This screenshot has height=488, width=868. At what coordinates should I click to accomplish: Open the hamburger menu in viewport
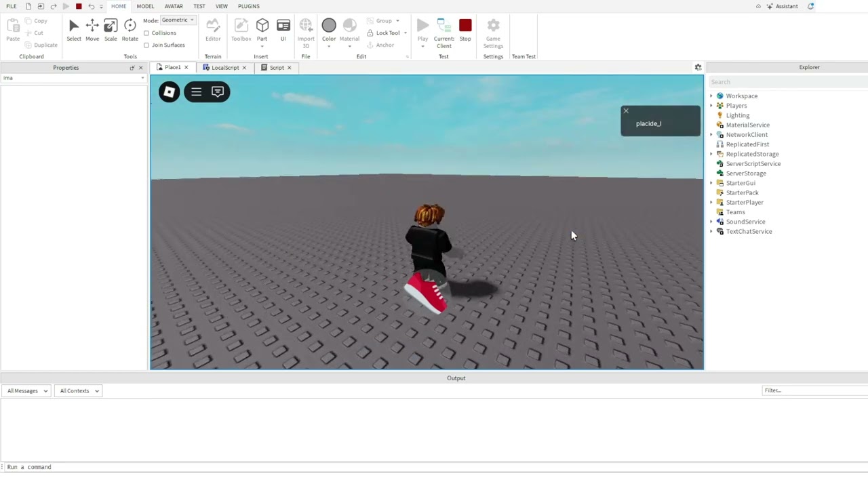click(196, 92)
